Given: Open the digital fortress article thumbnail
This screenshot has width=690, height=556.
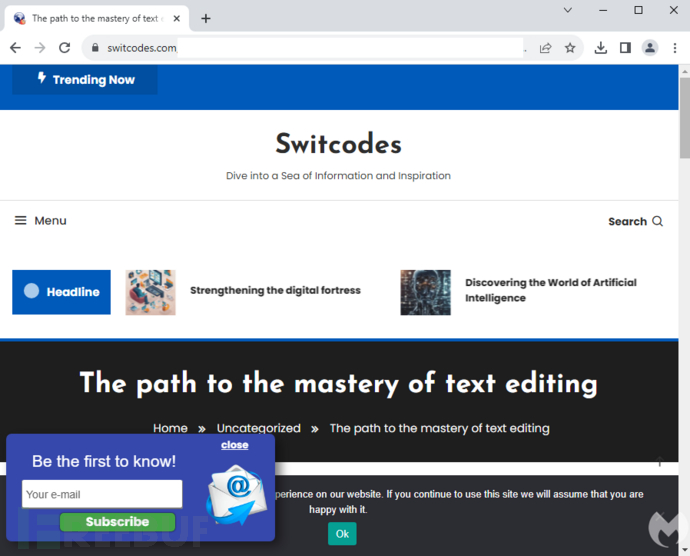Looking at the screenshot, I should tap(150, 292).
